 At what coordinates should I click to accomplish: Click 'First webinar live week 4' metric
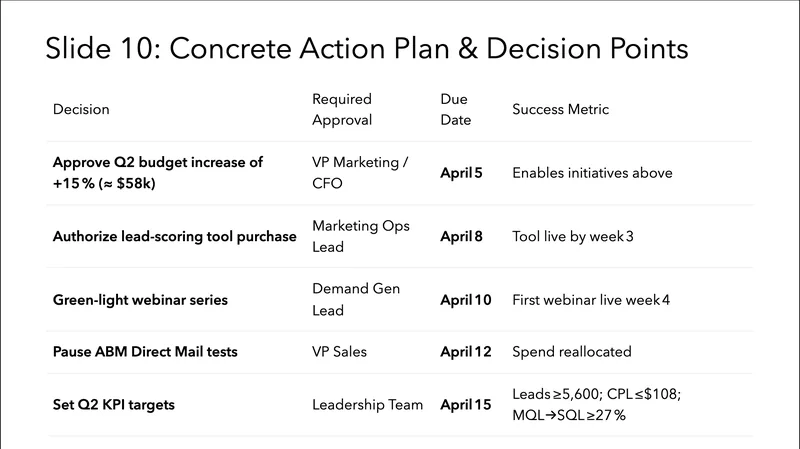pos(590,299)
